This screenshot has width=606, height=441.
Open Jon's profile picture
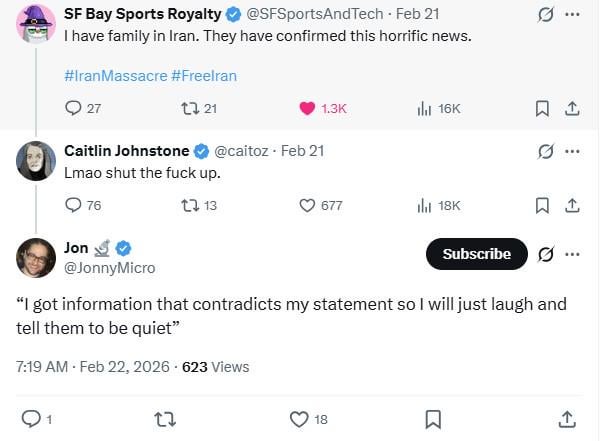(36, 258)
